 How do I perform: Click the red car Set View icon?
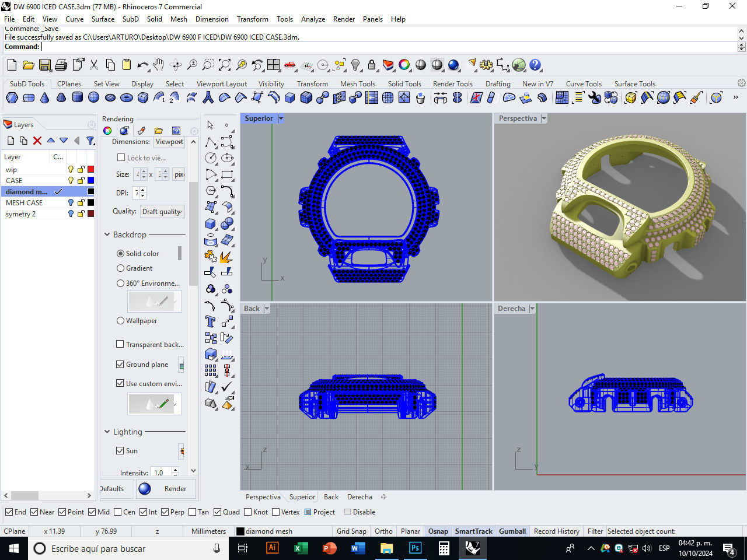coord(289,65)
